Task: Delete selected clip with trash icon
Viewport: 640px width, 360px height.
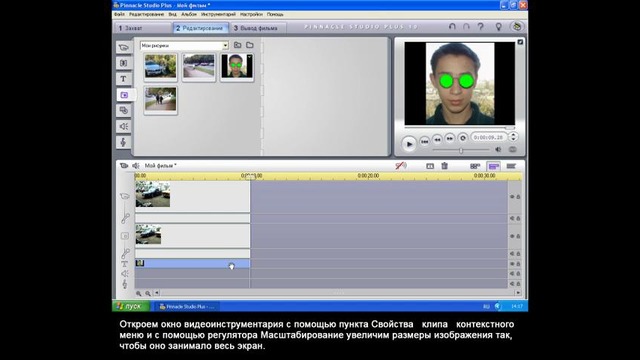Action: tap(444, 166)
